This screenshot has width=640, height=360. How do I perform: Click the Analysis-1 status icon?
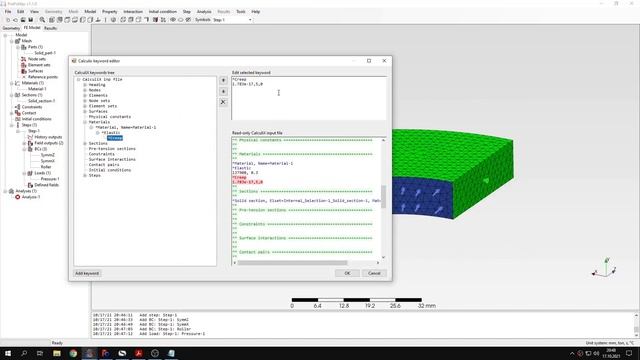tap(18, 197)
